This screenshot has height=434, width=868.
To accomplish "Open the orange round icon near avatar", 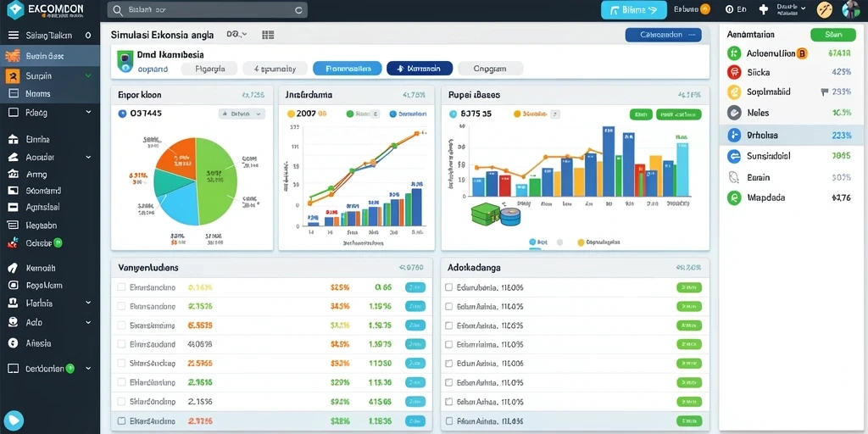I will [x=825, y=9].
